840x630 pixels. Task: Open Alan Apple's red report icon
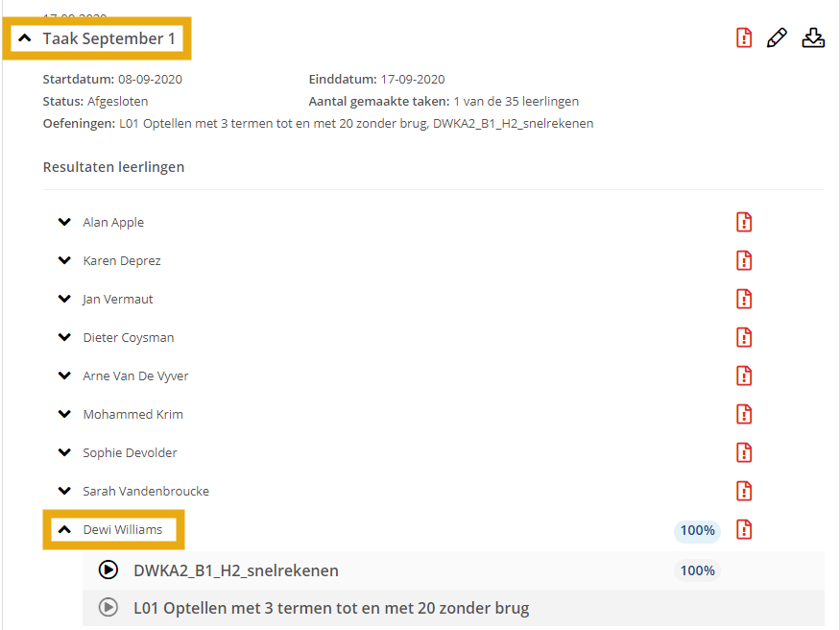click(744, 222)
